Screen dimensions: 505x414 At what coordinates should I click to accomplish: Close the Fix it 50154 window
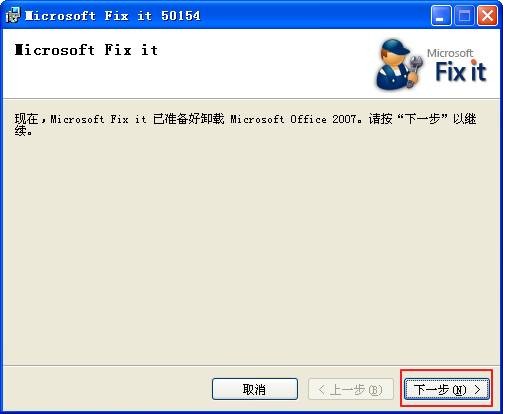[x=487, y=15]
